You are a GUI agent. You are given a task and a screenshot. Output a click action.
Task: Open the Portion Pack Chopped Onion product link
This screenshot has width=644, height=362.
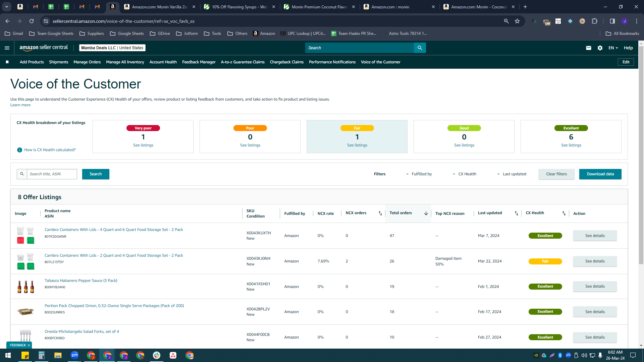pos(114,306)
